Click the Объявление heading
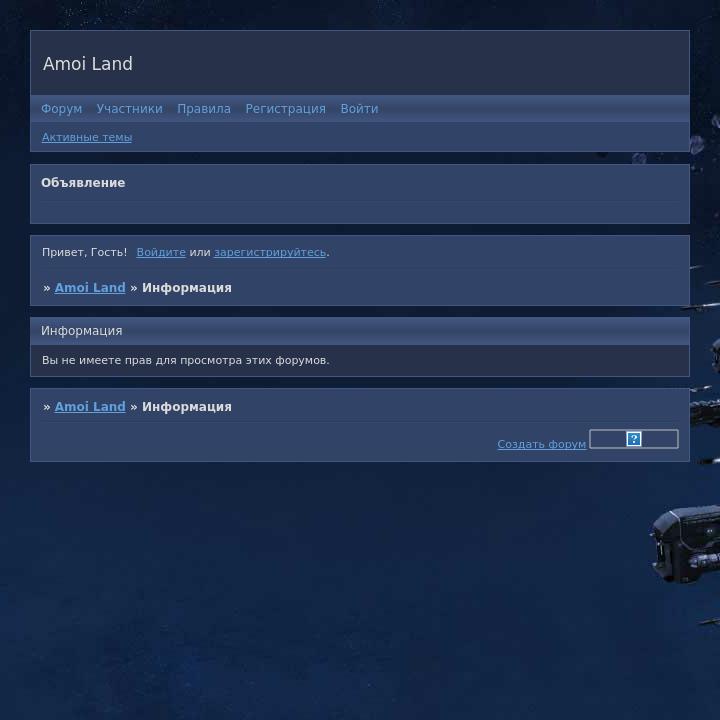 coord(83,183)
